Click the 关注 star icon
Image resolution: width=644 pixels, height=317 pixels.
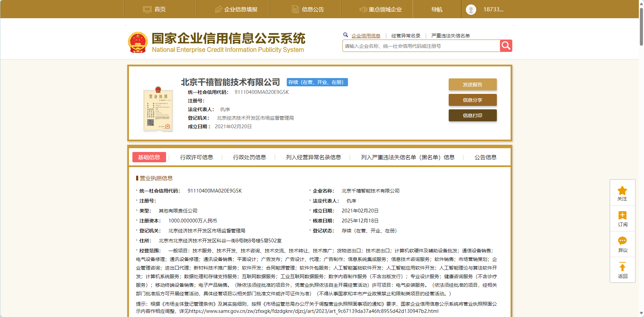click(x=622, y=190)
